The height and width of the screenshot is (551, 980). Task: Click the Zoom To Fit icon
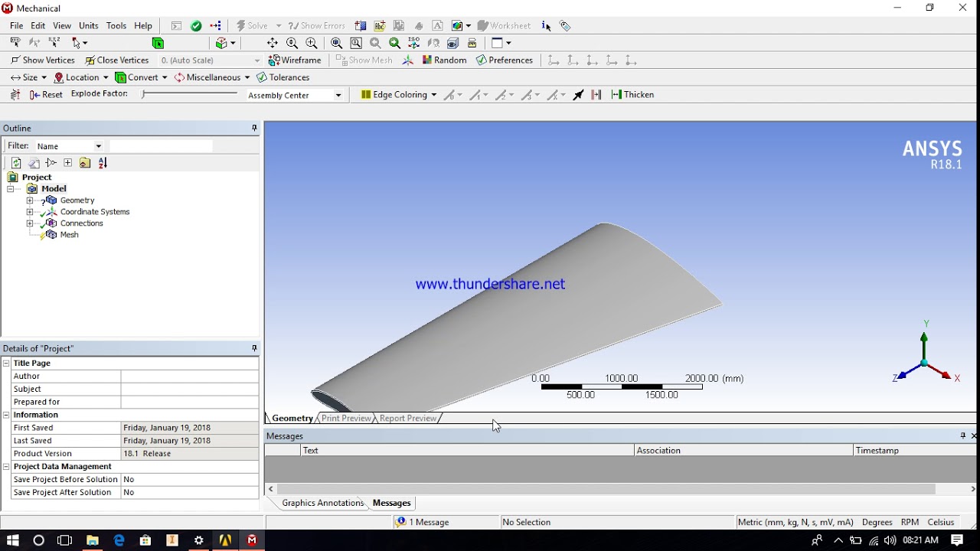tap(336, 43)
